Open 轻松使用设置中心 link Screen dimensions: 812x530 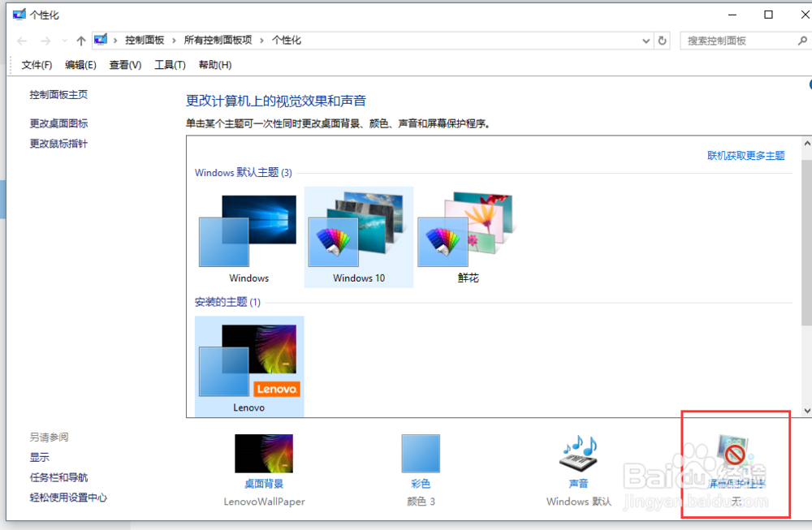68,498
